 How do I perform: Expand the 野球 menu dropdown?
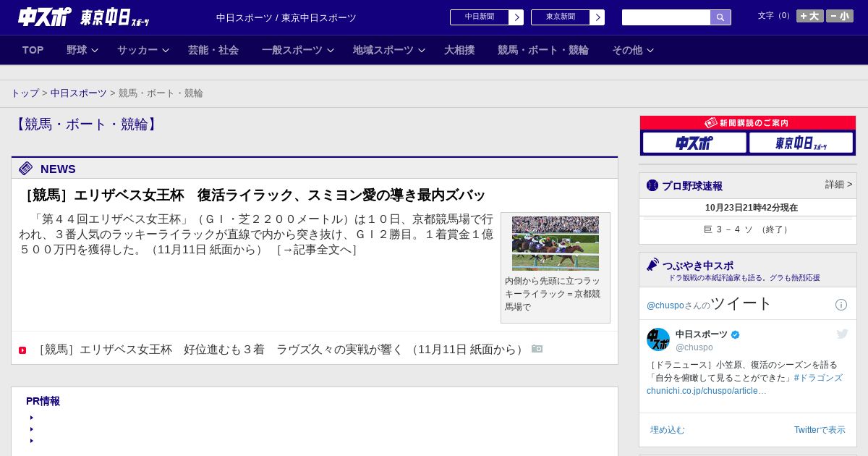coord(82,50)
